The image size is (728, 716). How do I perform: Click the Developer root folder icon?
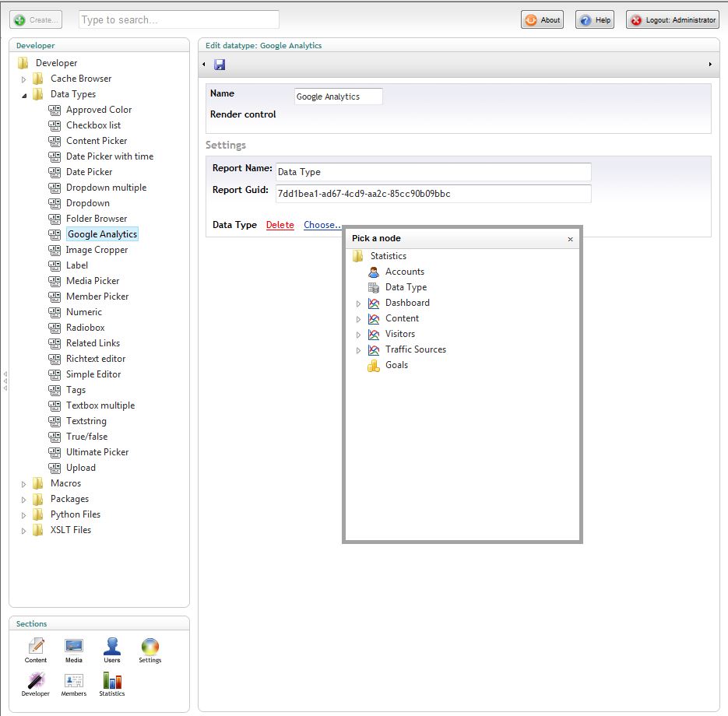[x=23, y=63]
